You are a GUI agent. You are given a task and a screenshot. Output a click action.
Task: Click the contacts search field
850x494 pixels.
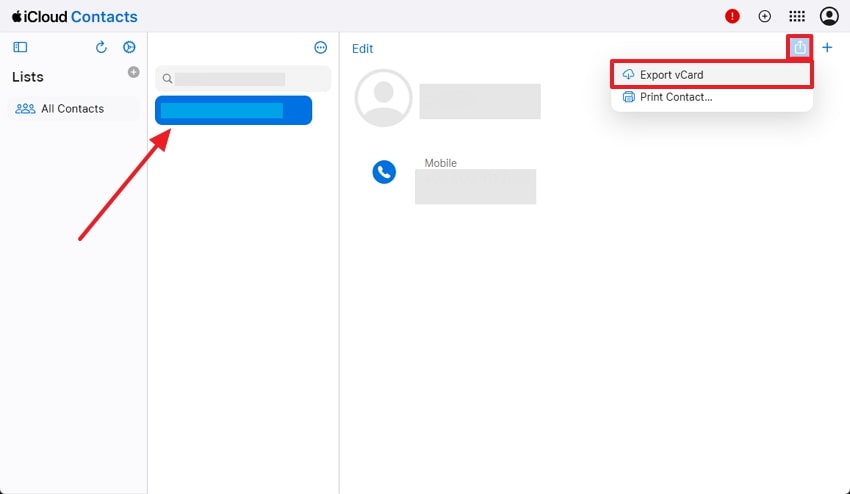click(243, 79)
